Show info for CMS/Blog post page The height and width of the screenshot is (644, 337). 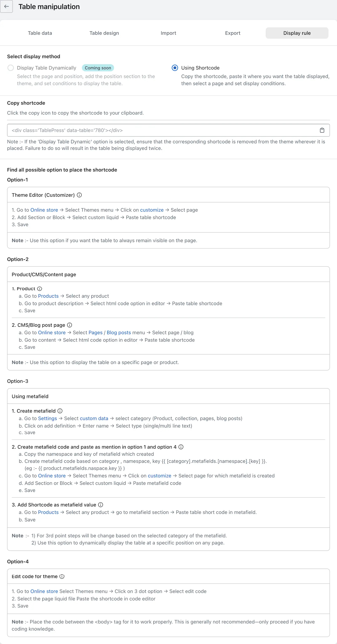coord(70,325)
